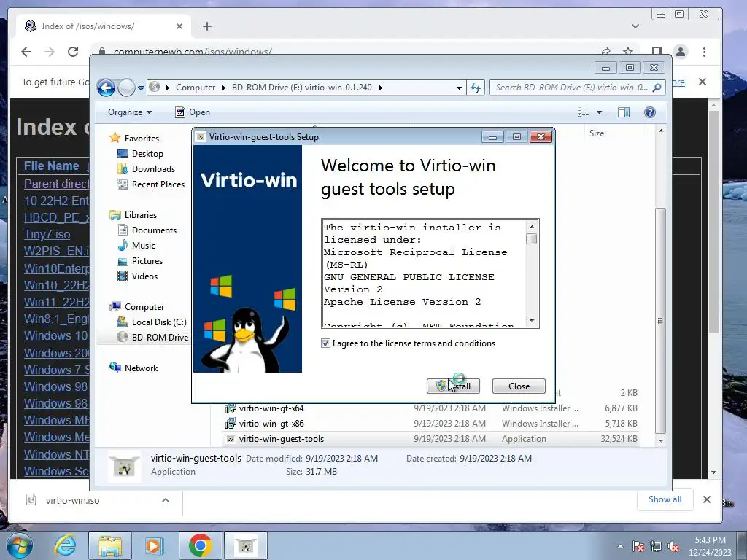Expand the breadcrumb arrow after virtio-win-0.1.240
The width and height of the screenshot is (747, 560).
[x=380, y=87]
